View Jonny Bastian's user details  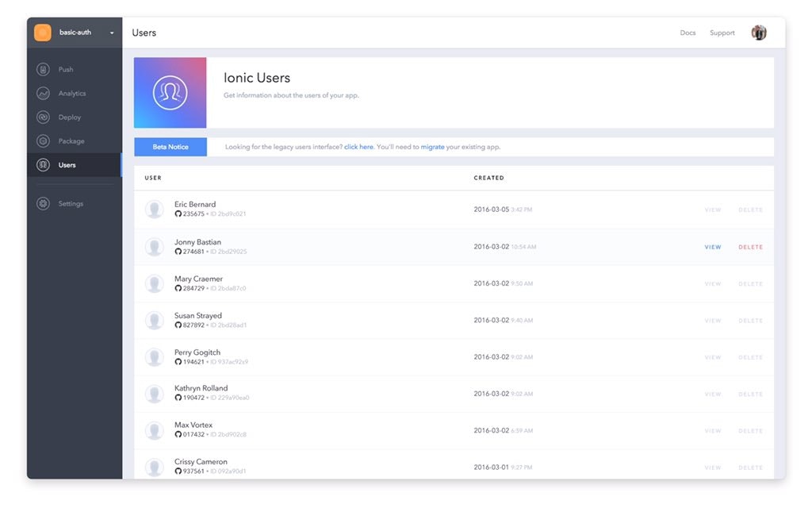point(713,248)
